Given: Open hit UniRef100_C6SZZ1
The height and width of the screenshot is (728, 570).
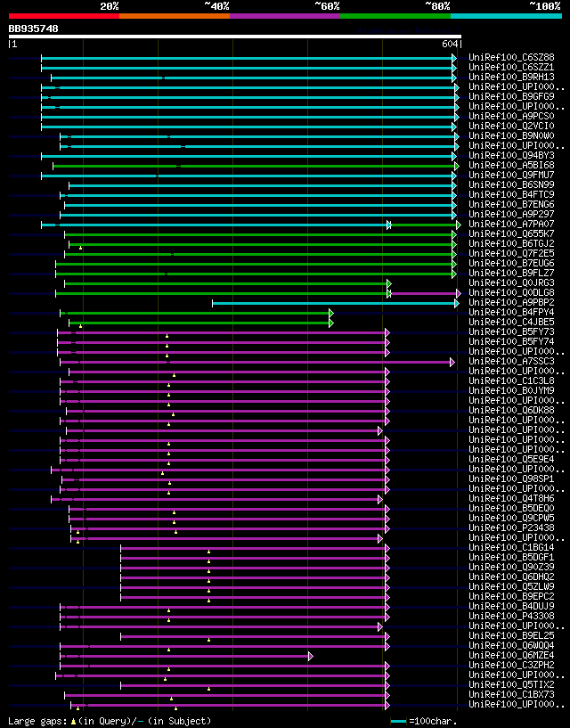Looking at the screenshot, I should pos(511,68).
